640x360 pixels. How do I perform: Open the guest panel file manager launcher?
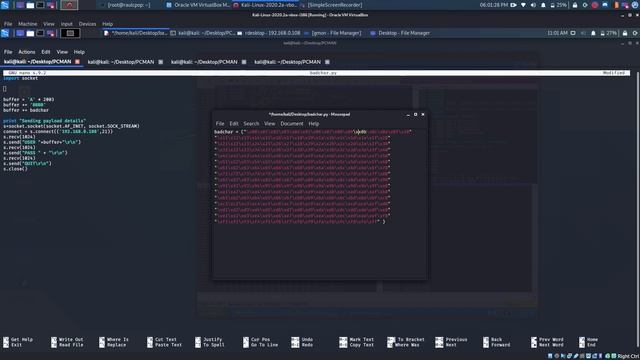point(30,33)
